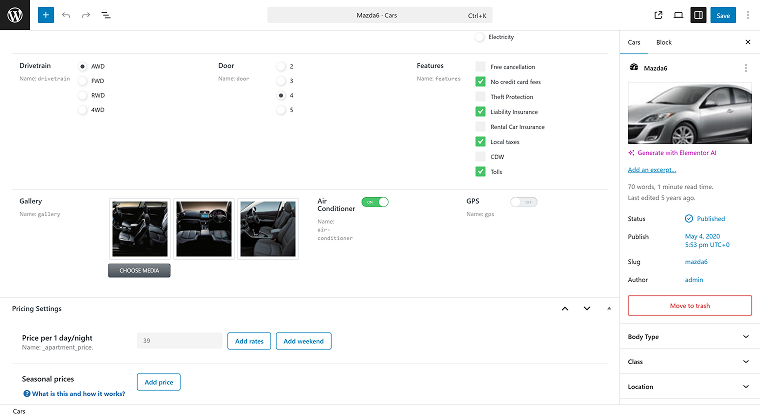Click Add an excerpt link
760x417 pixels.
tap(651, 170)
